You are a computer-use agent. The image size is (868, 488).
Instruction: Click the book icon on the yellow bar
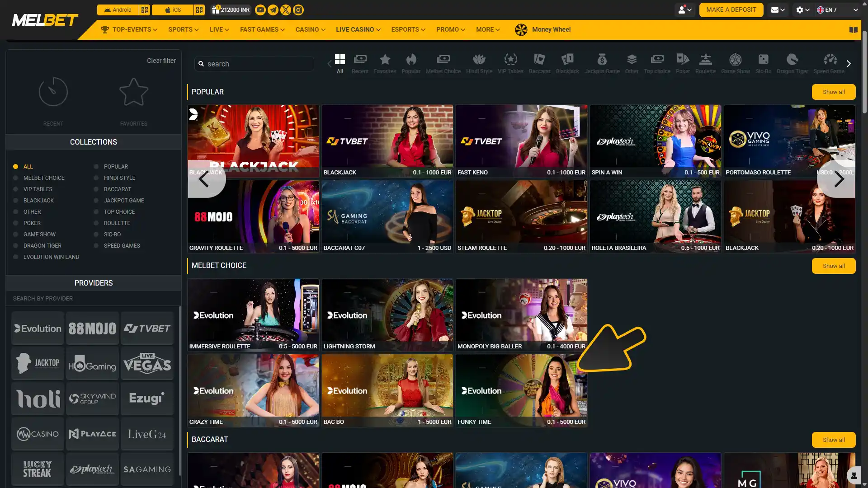click(x=853, y=30)
